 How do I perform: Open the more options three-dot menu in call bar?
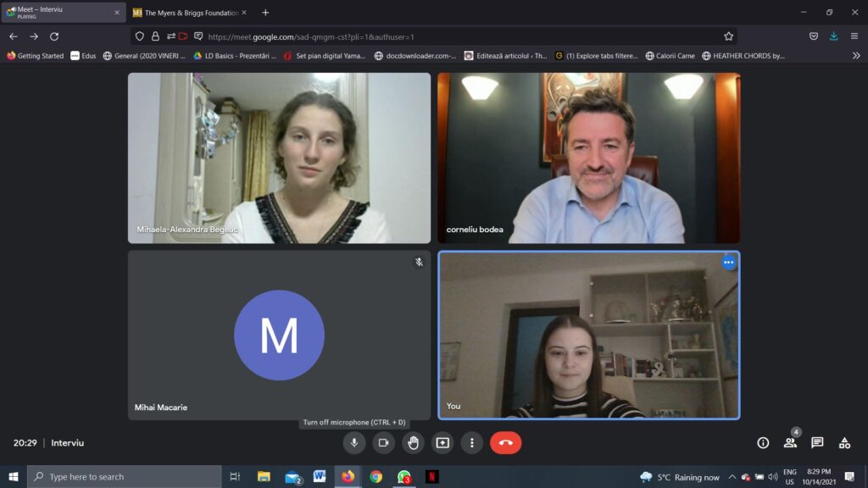tap(471, 443)
